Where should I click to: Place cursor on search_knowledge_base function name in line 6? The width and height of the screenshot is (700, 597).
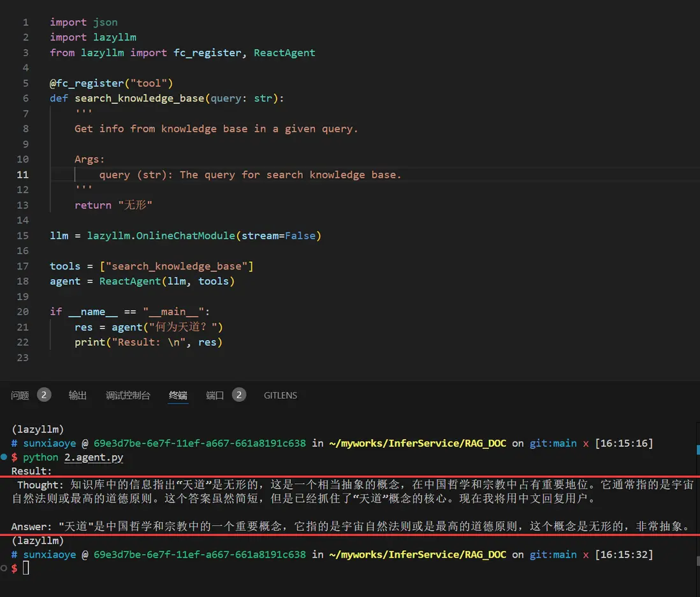(x=139, y=98)
